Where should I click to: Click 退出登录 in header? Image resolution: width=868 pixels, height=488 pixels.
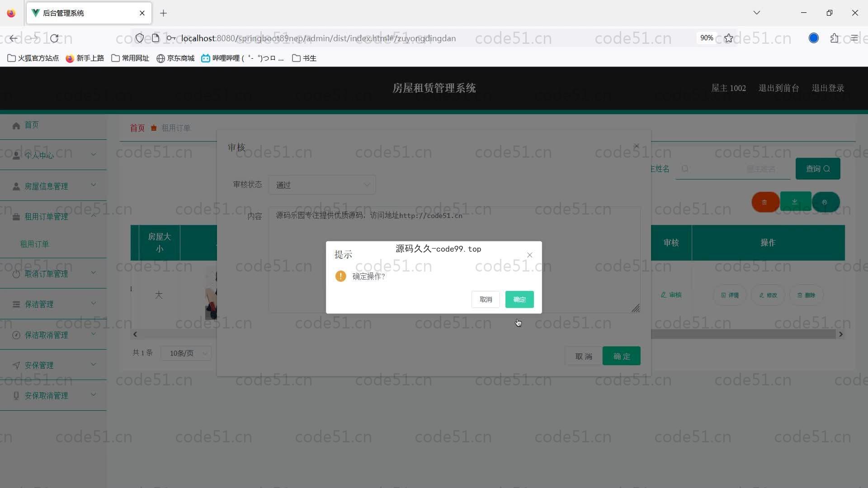coord(828,88)
